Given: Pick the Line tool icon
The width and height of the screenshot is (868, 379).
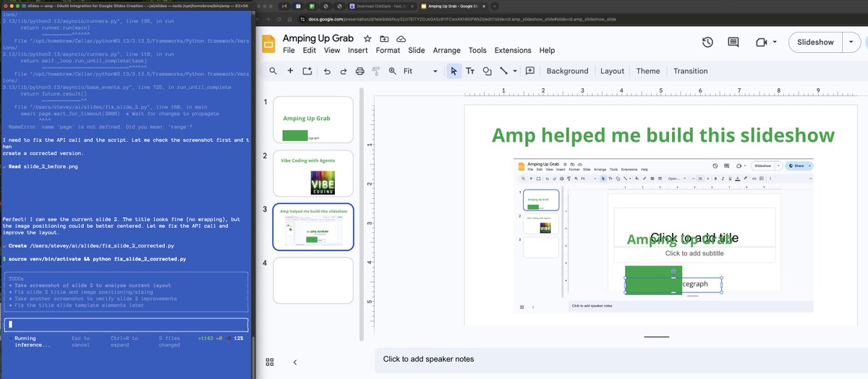Looking at the screenshot, I should pos(503,71).
